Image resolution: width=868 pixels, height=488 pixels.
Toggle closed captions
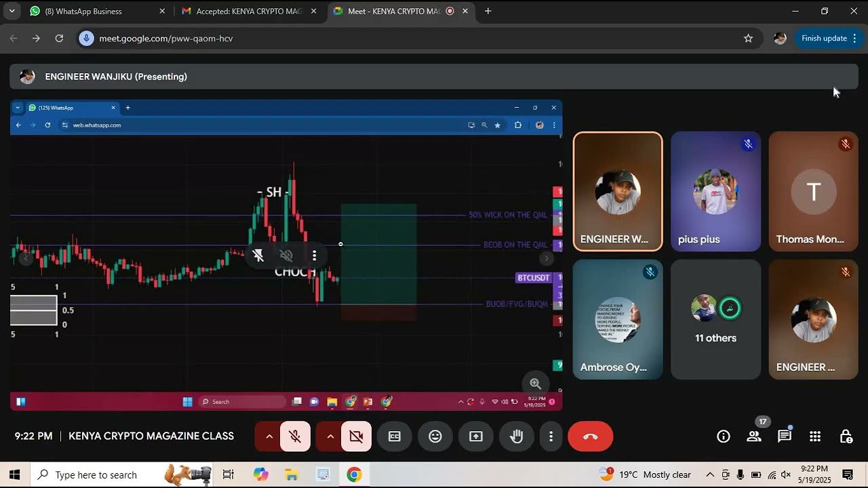pos(395,436)
